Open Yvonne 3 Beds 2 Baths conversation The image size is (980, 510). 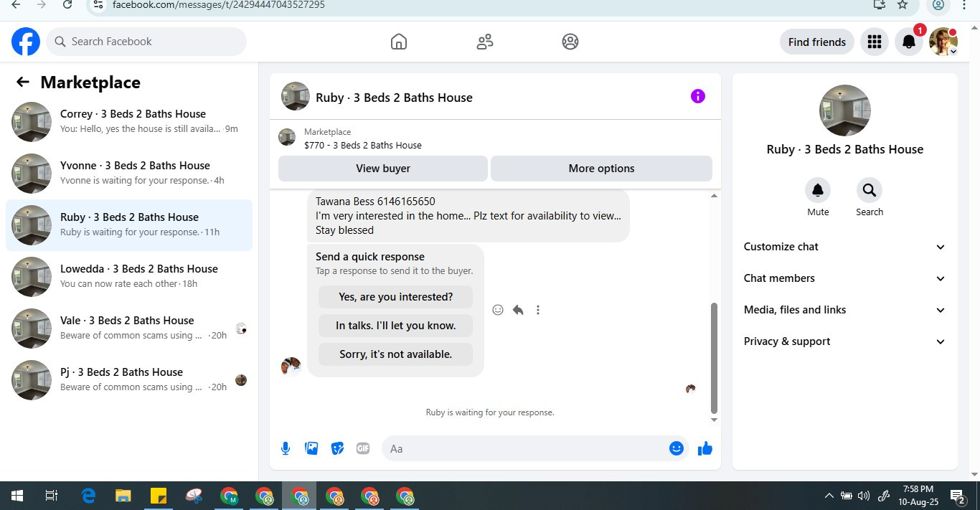(129, 174)
